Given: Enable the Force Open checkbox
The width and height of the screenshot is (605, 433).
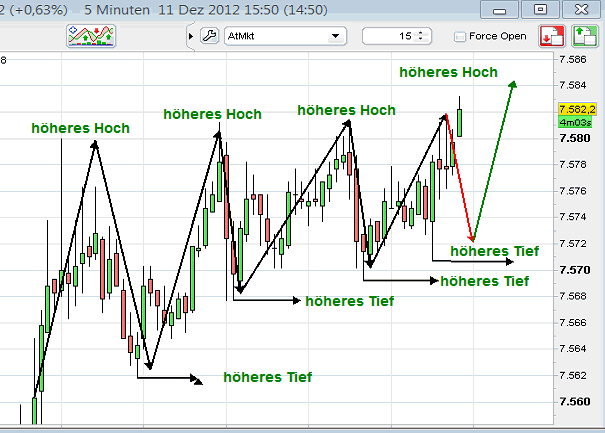Looking at the screenshot, I should 460,36.
